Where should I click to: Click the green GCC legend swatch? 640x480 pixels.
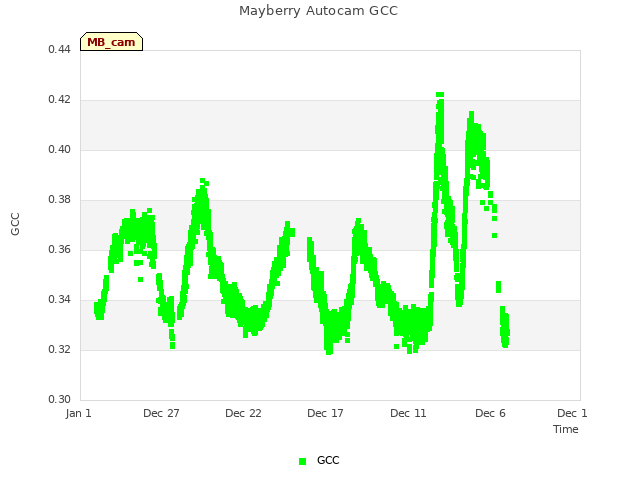pyautogui.click(x=302, y=461)
